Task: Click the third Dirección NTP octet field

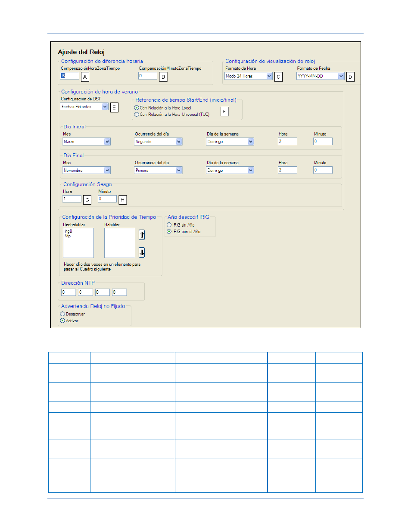Action: click(x=103, y=292)
